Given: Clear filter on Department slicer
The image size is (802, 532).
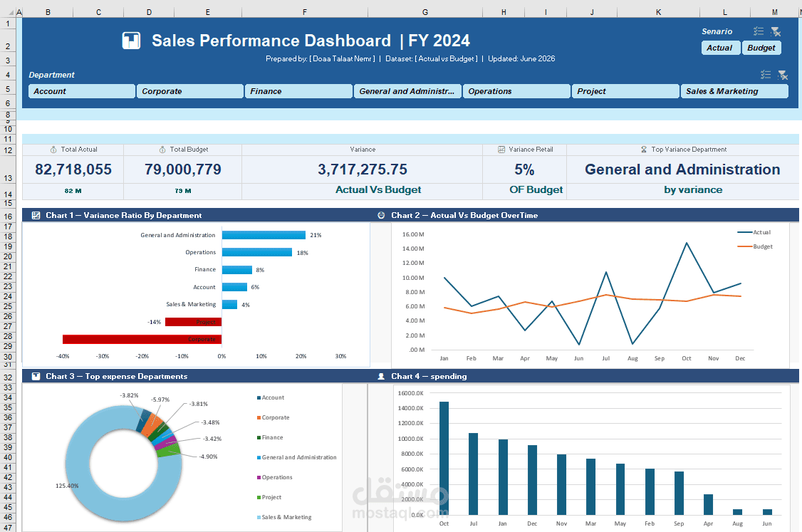Looking at the screenshot, I should [x=783, y=75].
